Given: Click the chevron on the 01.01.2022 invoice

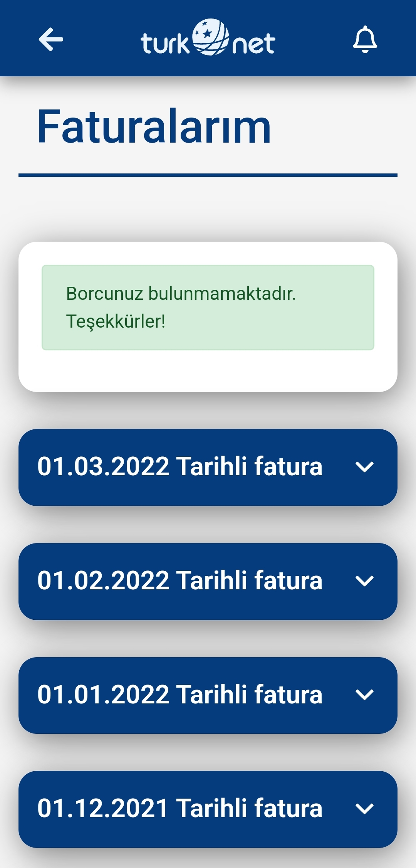Looking at the screenshot, I should [x=364, y=695].
